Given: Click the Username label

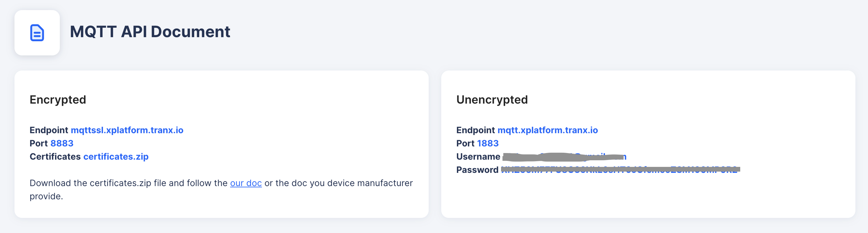Looking at the screenshot, I should [478, 156].
